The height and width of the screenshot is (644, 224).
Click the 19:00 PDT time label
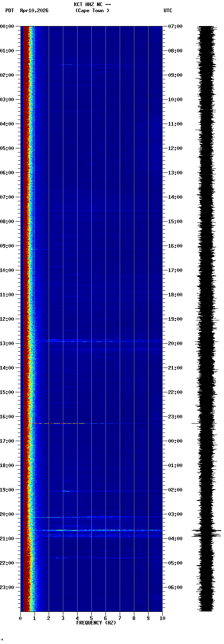(7, 490)
